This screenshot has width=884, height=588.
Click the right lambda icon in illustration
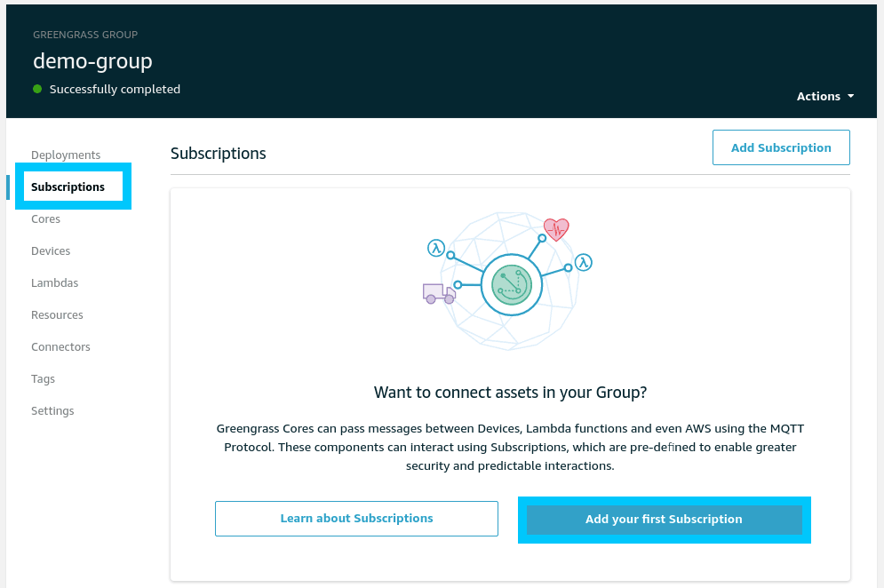[583, 262]
